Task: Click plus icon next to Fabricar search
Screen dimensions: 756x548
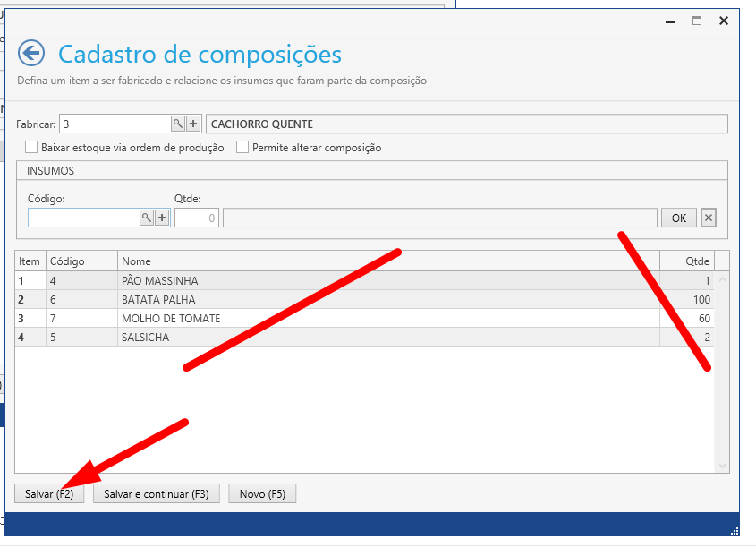Action: [x=193, y=124]
